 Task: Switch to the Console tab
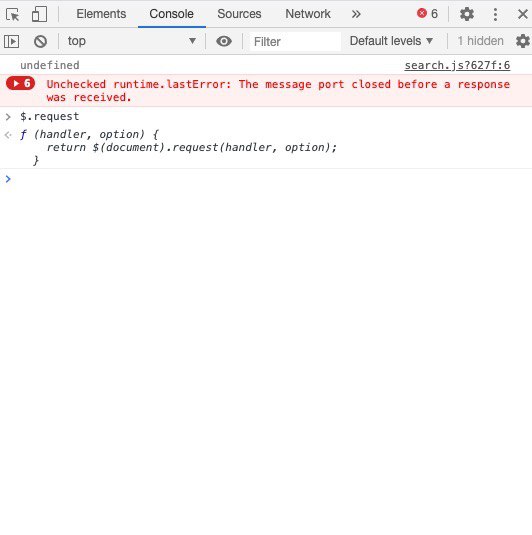[x=171, y=14]
